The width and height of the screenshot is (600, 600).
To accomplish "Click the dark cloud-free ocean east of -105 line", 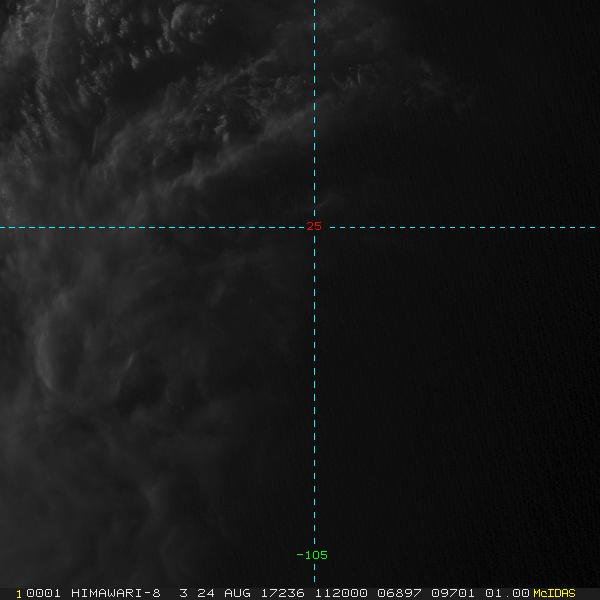I will click(x=459, y=383).
